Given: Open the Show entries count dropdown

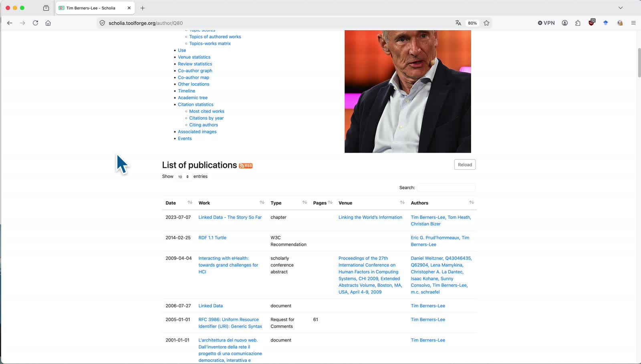Looking at the screenshot, I should click(x=183, y=177).
